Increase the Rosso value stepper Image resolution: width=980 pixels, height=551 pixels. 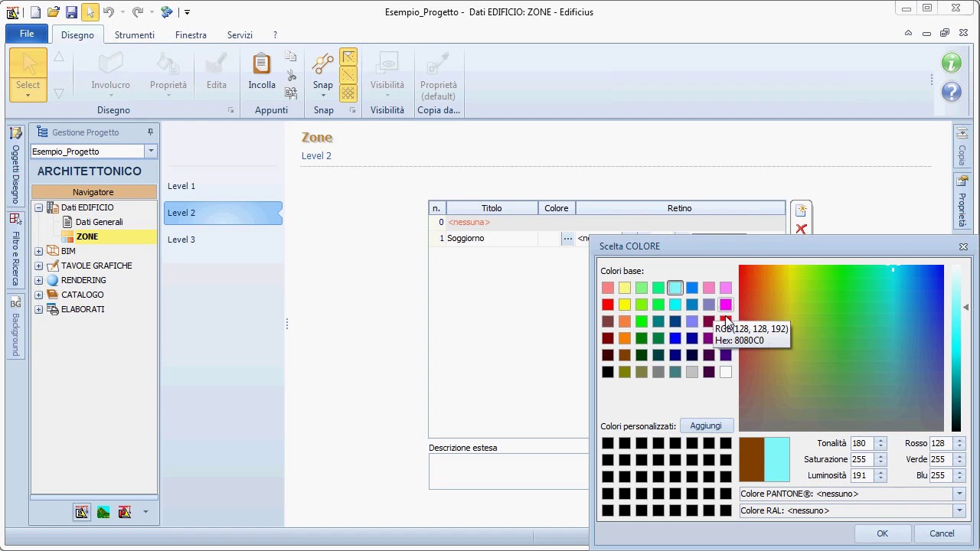click(x=959, y=440)
